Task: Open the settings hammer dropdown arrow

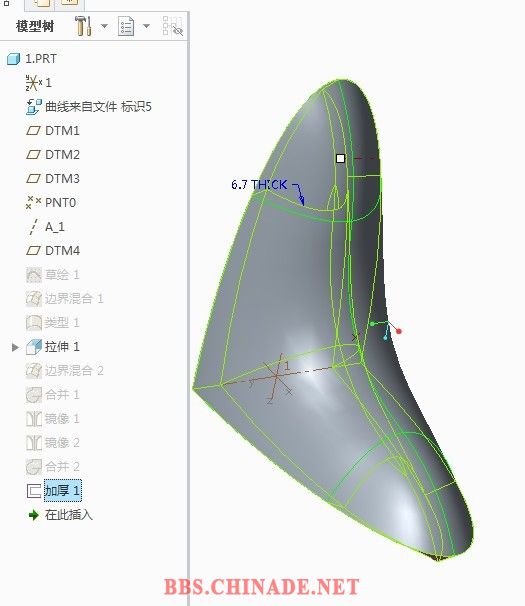Action: [104, 26]
